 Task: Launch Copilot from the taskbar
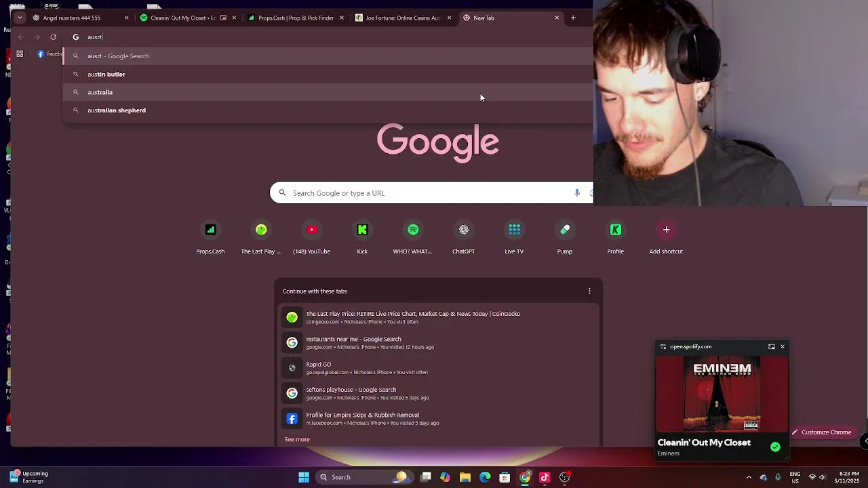pyautogui.click(x=445, y=477)
